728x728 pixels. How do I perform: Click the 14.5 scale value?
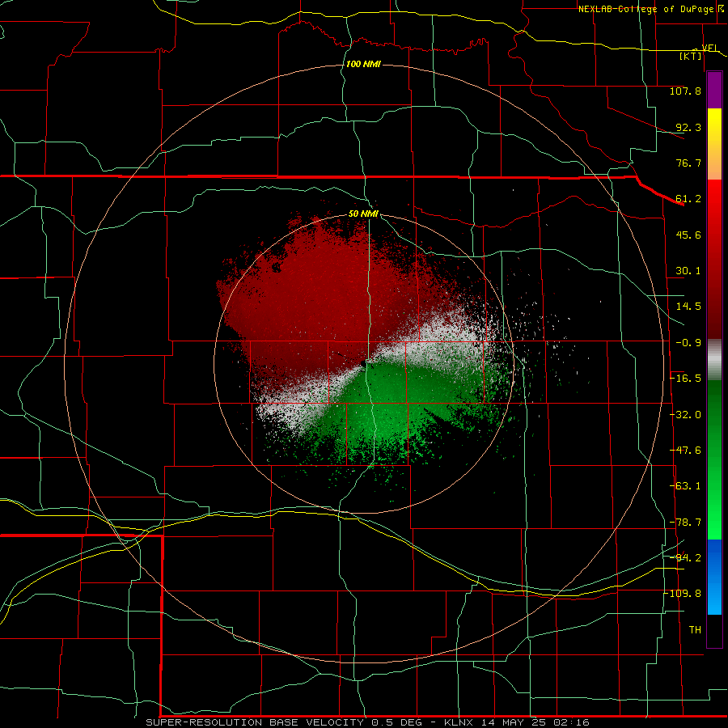pyautogui.click(x=688, y=307)
